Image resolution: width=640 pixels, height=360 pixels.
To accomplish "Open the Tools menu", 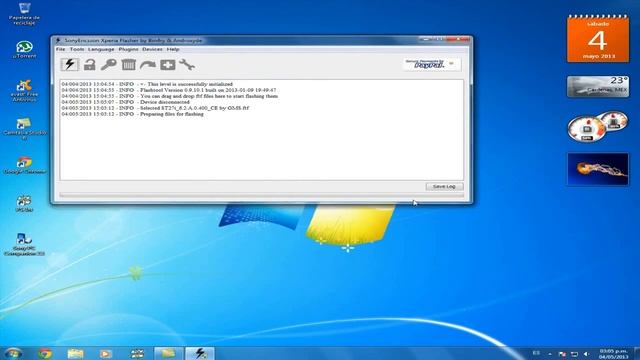I will pyautogui.click(x=77, y=49).
